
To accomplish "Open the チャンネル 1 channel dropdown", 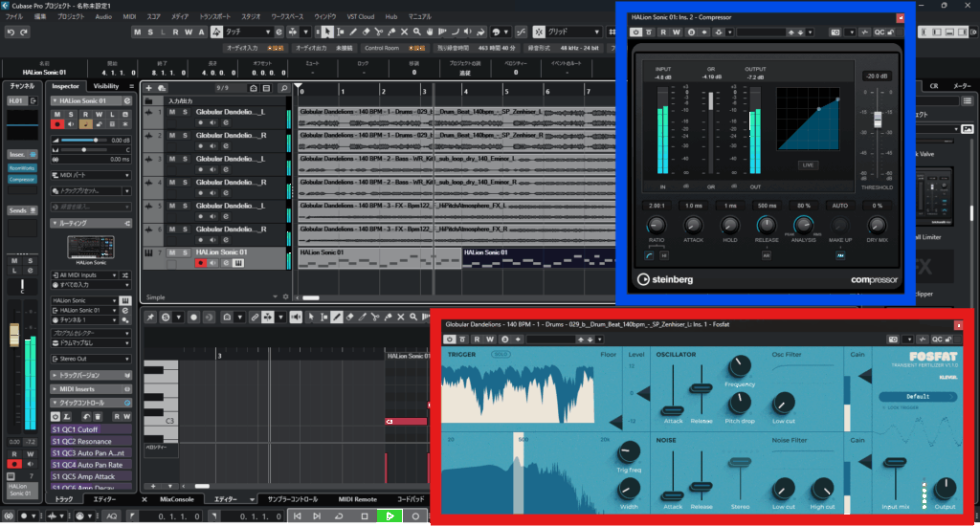I will tap(85, 319).
